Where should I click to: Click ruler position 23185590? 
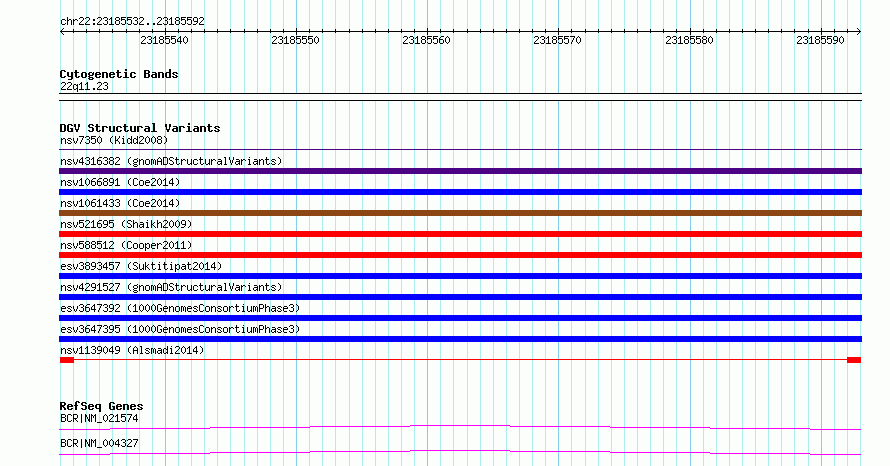coord(820,40)
